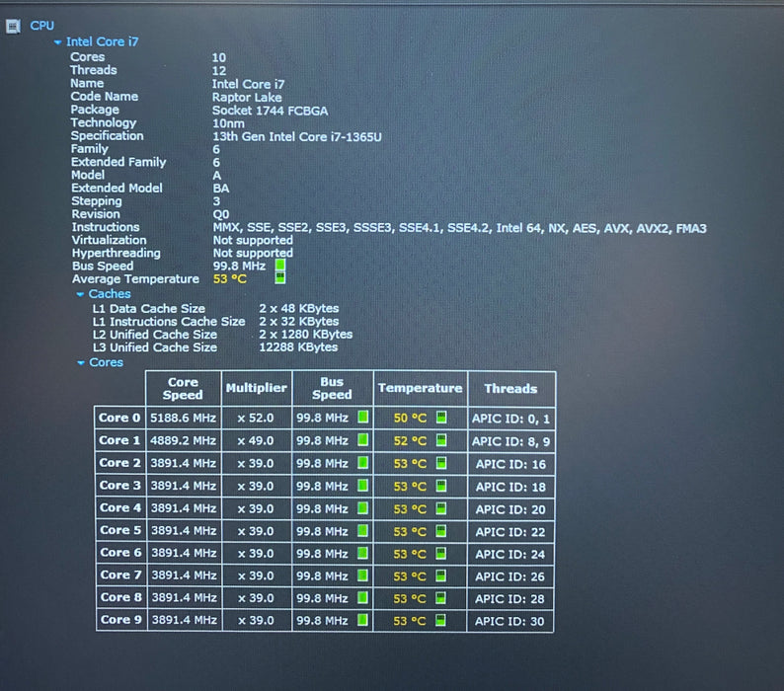Collapse the Cores section arrow
784x691 pixels.
coord(81,363)
